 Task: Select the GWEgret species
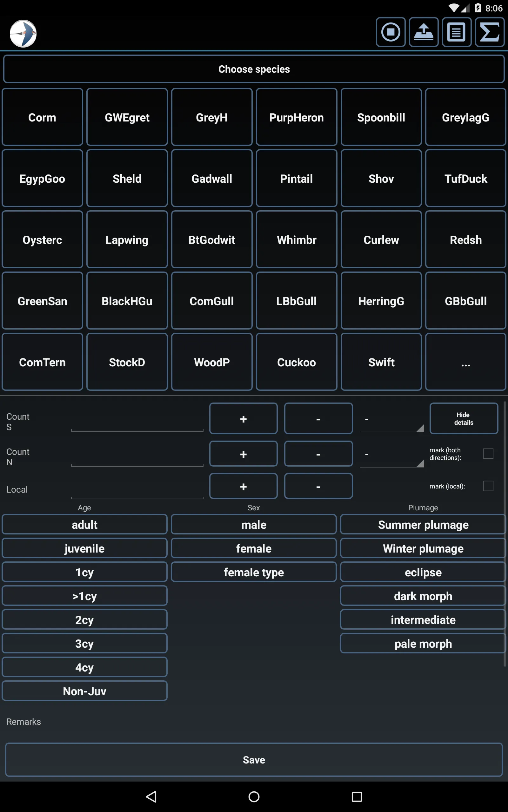pyautogui.click(x=127, y=117)
